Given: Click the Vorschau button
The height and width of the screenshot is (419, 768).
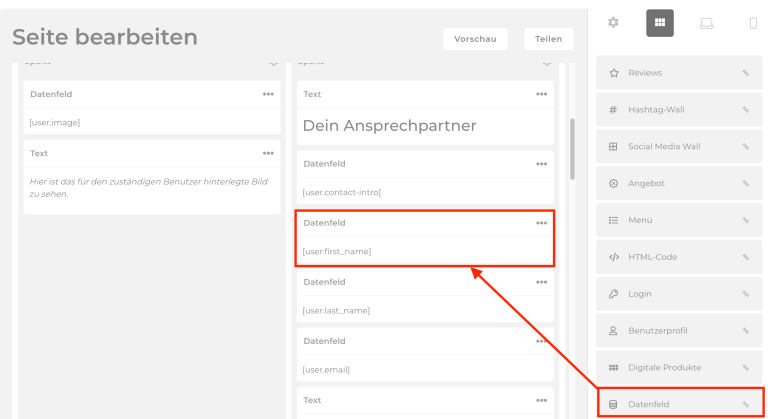Looking at the screenshot, I should tap(475, 39).
